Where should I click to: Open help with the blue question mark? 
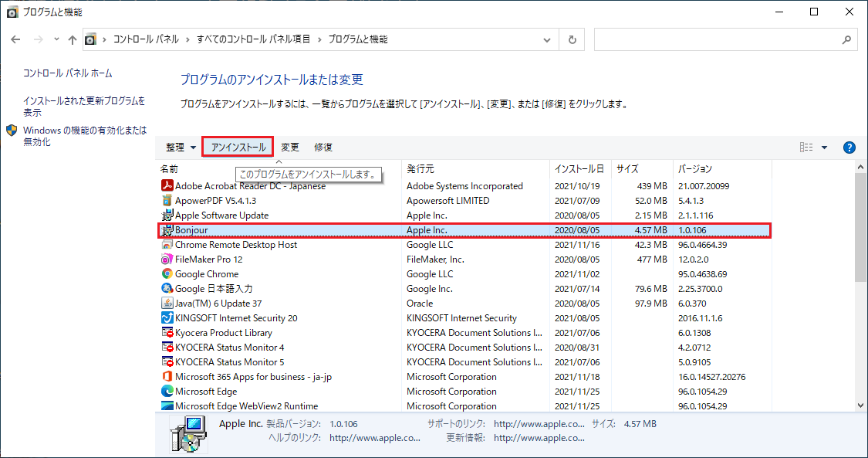(x=849, y=148)
